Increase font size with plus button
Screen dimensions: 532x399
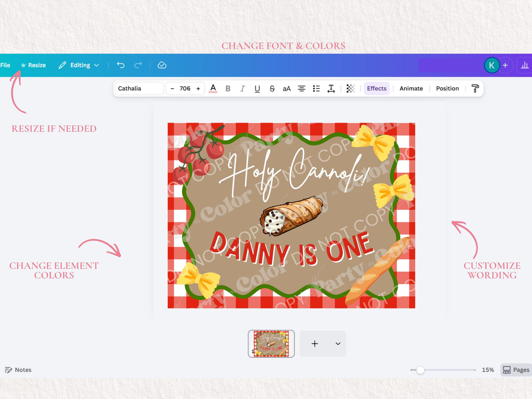pyautogui.click(x=198, y=88)
